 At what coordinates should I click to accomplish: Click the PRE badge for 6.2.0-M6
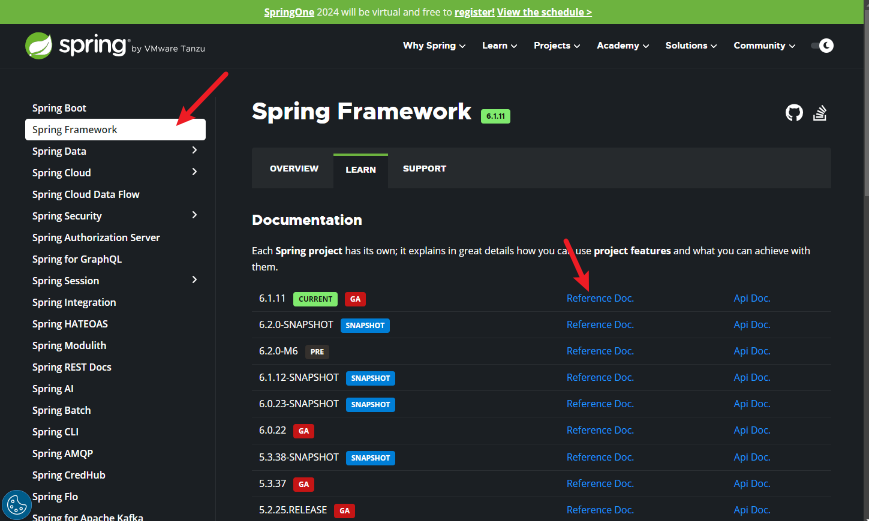[x=317, y=352]
